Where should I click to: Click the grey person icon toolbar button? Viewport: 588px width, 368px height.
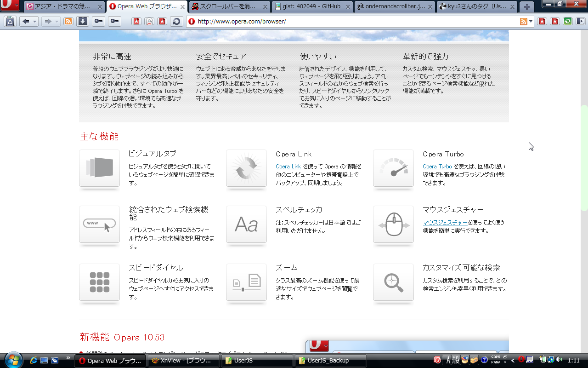coord(149,21)
